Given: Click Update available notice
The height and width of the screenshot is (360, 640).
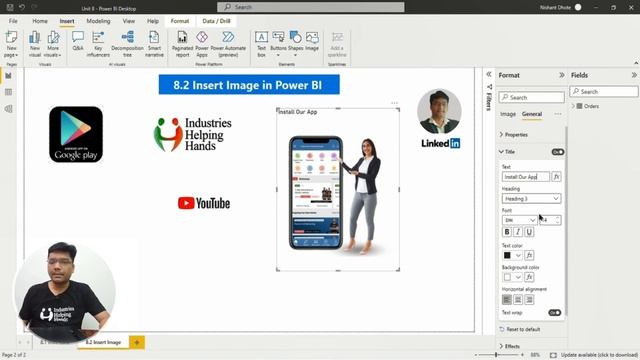Looking at the screenshot, I should coord(599,355).
